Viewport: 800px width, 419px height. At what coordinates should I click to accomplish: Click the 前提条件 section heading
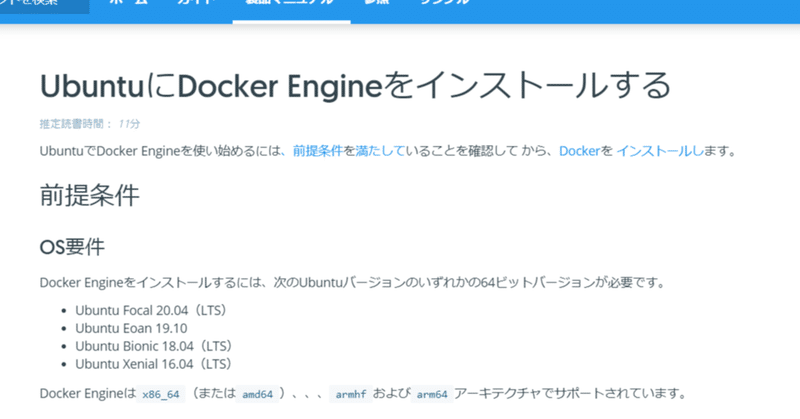pyautogui.click(x=89, y=195)
